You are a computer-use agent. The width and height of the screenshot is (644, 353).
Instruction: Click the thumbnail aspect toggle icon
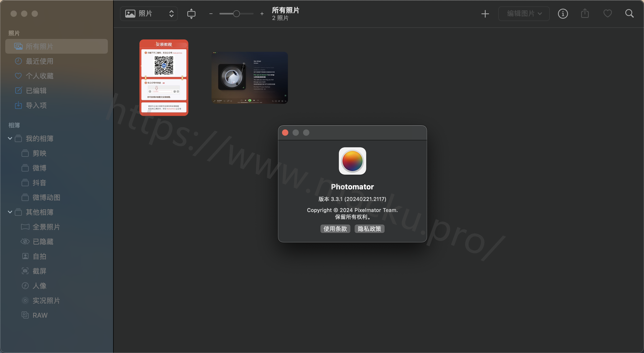tap(191, 14)
